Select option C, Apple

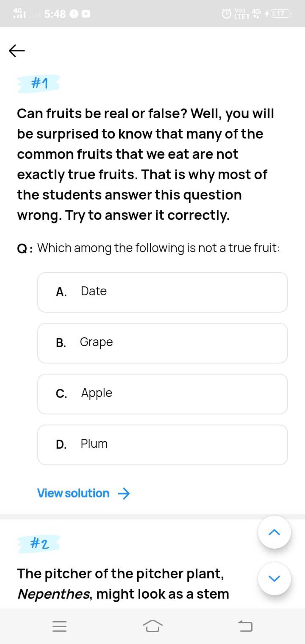coord(162,393)
